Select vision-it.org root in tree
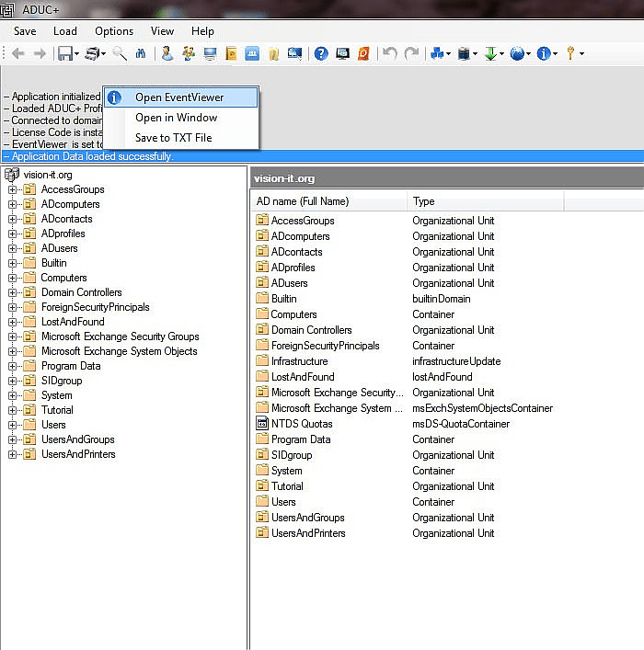This screenshot has height=650, width=644. 48,175
